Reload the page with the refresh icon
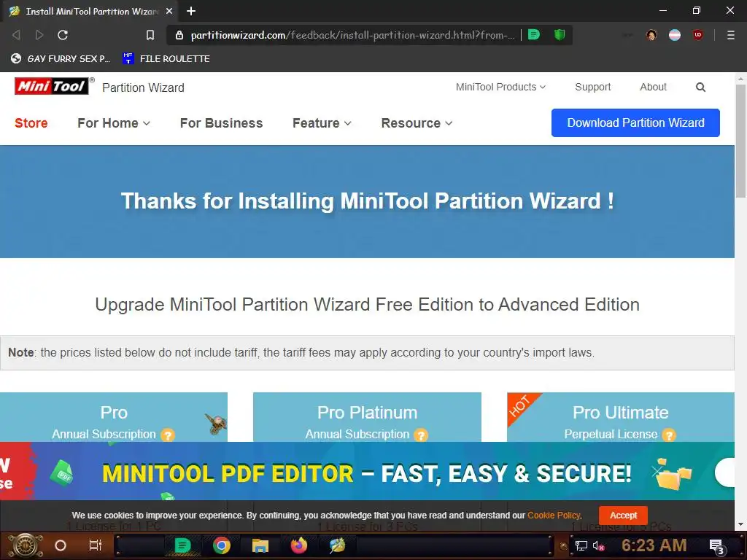 63,35
